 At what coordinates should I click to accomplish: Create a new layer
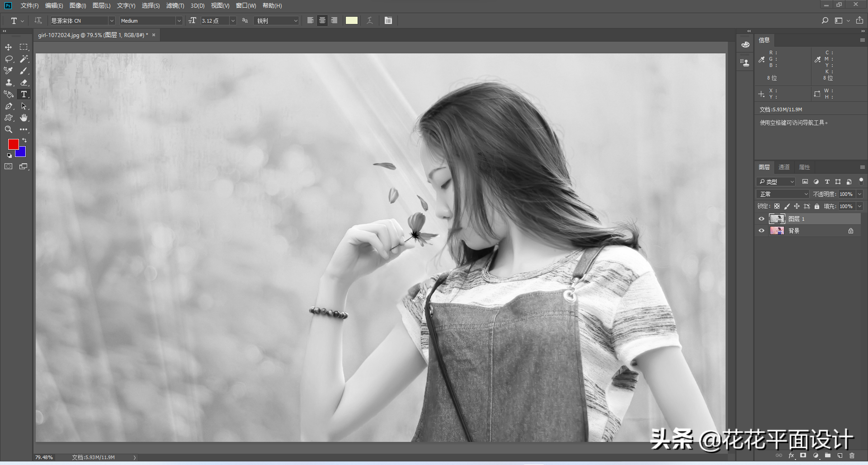[x=840, y=456]
